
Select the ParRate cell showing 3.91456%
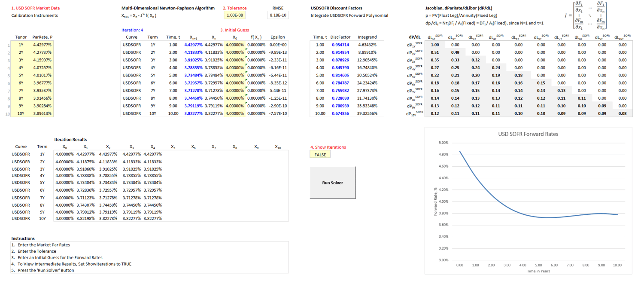click(x=42, y=98)
